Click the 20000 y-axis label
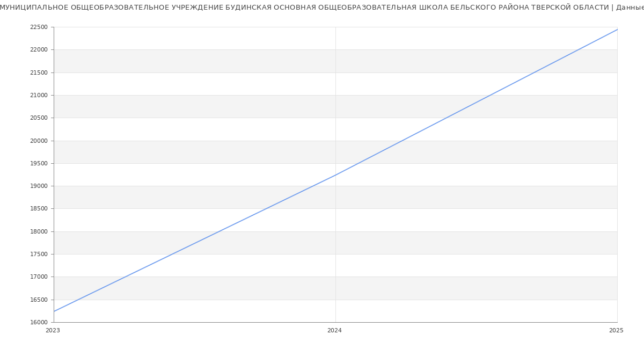The image size is (644, 349). click(39, 141)
